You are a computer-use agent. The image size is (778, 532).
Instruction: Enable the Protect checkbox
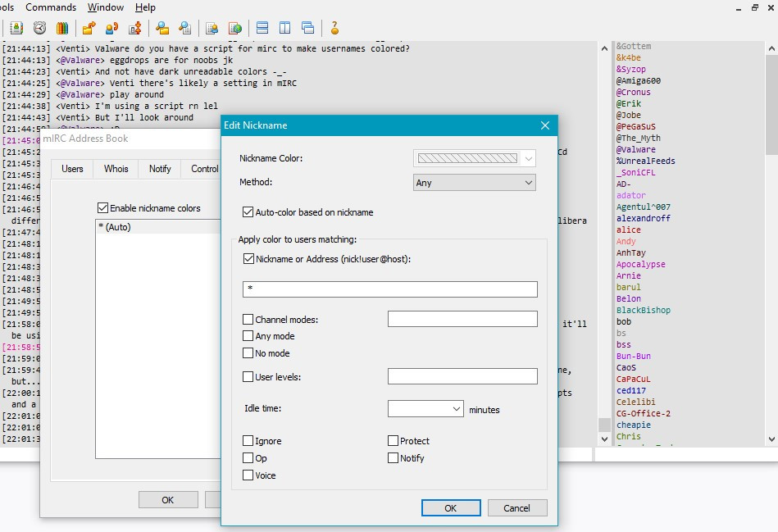(x=394, y=441)
